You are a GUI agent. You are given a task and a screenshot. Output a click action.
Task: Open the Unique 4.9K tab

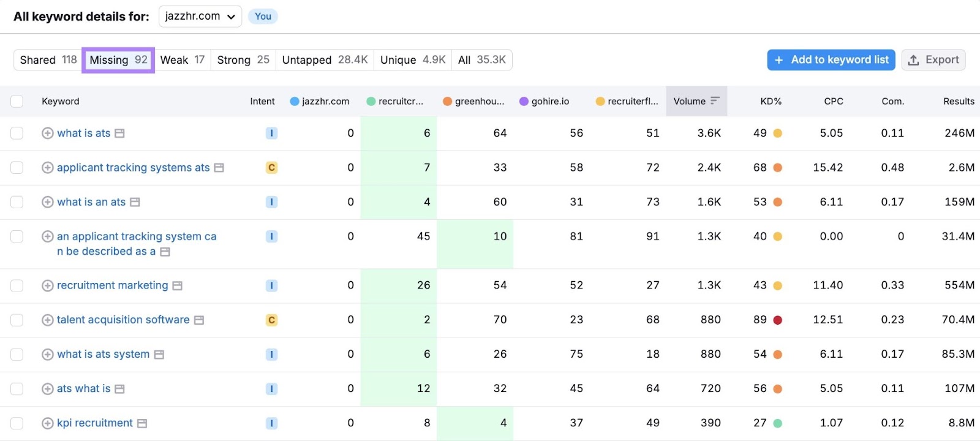[413, 59]
